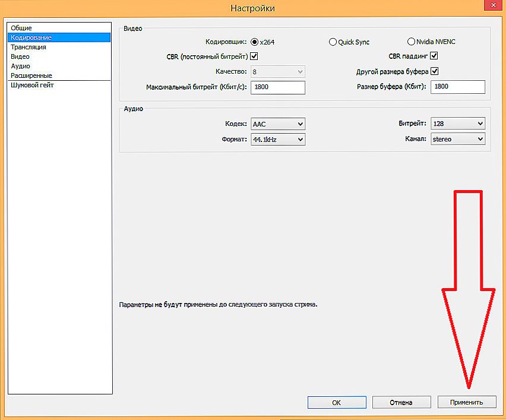Expand the Кодек dropdown showing AAC
The height and width of the screenshot is (420, 506).
tap(278, 124)
